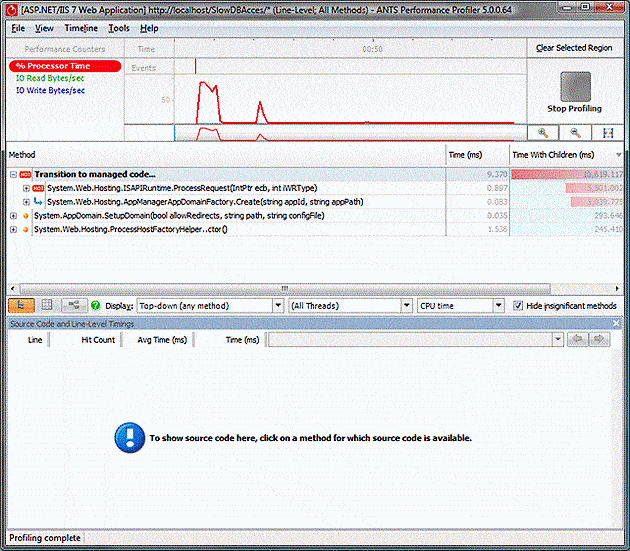
Task: Expand the System.AppDomain.SetupDomain node
Action: pyautogui.click(x=13, y=216)
